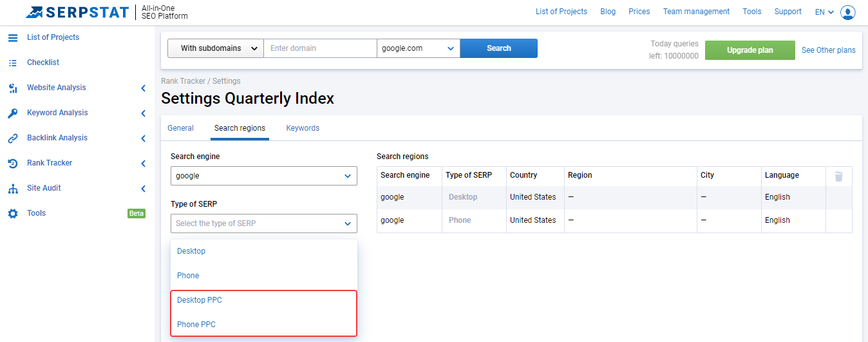Click English in the Desktop row
The image size is (868, 342).
(x=777, y=197)
